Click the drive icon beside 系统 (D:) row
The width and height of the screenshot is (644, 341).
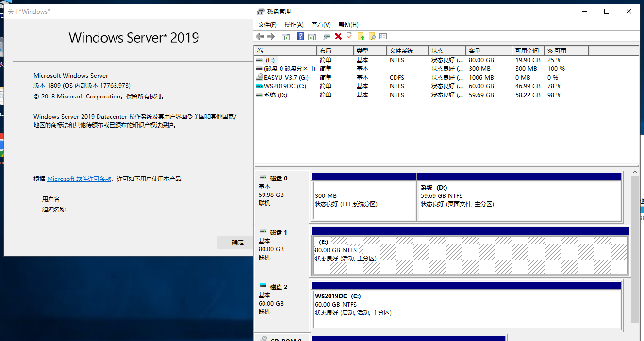(260, 95)
